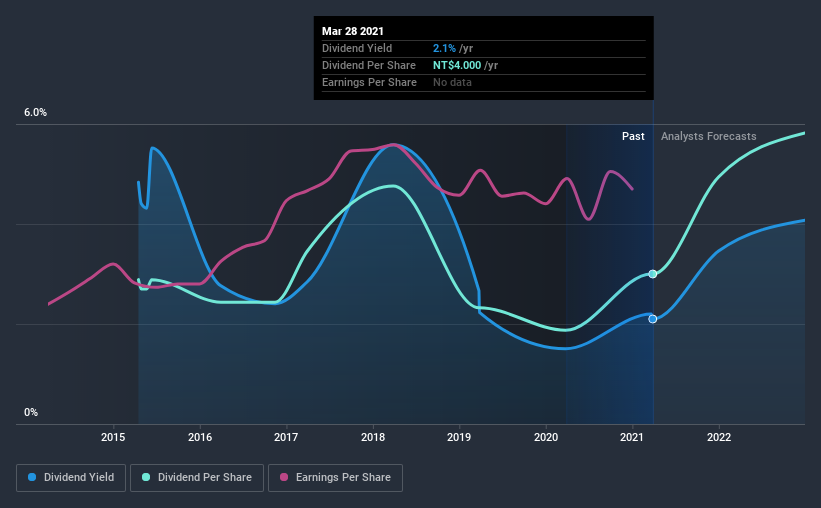Click the 2018 x-axis label
The width and height of the screenshot is (821, 508).
coord(373,437)
